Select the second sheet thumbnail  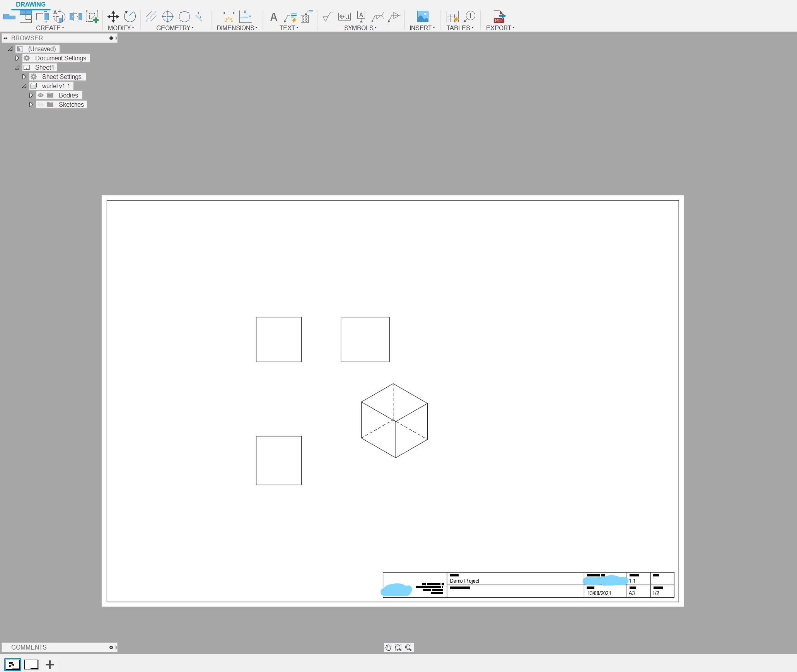coord(31,665)
